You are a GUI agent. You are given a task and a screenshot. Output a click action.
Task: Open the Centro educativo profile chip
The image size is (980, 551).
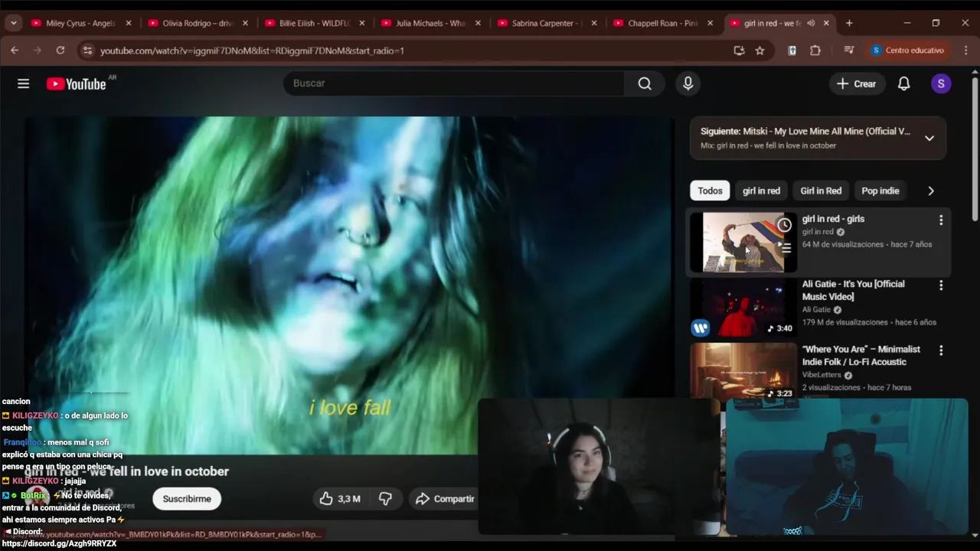pos(910,51)
